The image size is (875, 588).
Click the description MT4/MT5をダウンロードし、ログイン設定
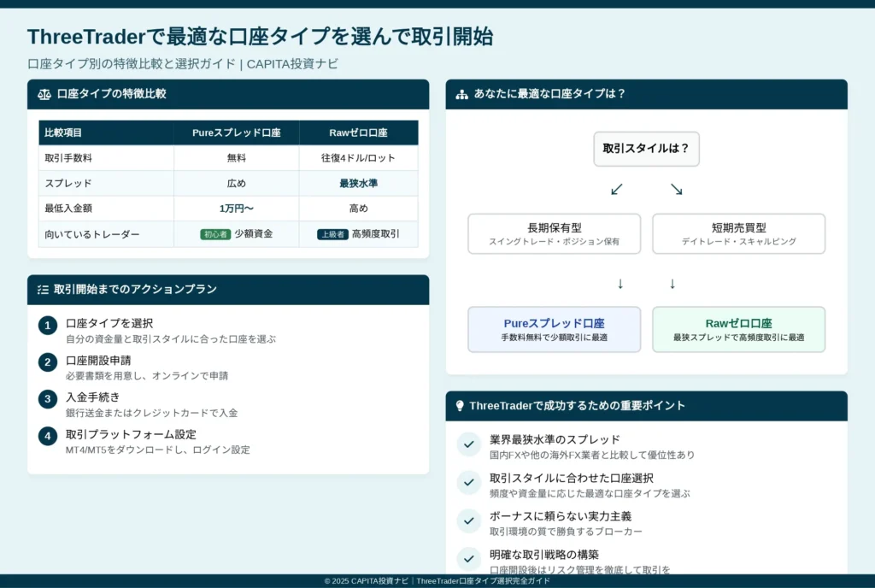(158, 450)
